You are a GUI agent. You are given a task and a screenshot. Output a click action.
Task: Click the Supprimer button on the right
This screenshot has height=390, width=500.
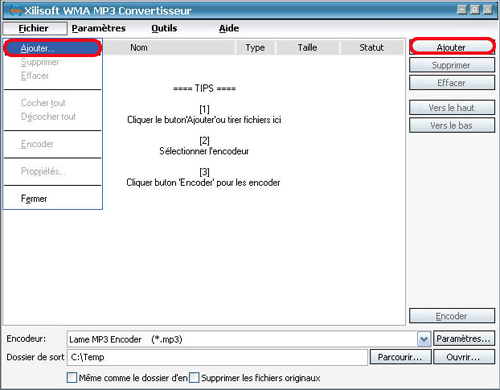(x=452, y=65)
